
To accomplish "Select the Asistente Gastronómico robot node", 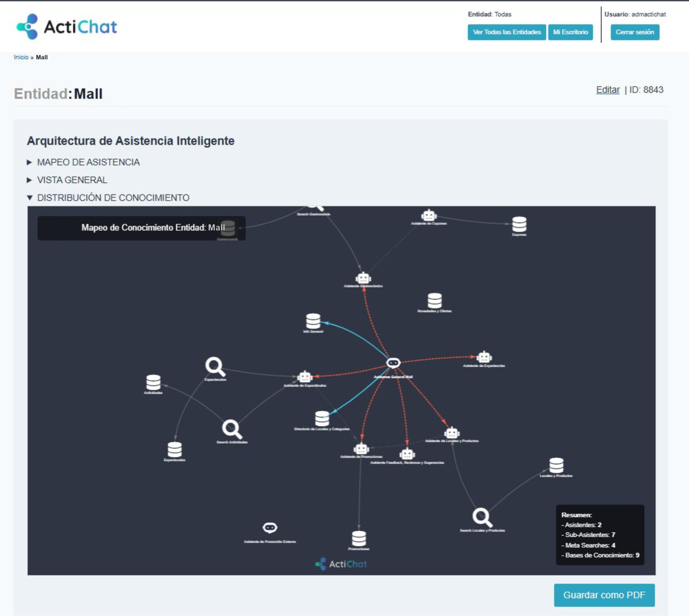I will (363, 278).
